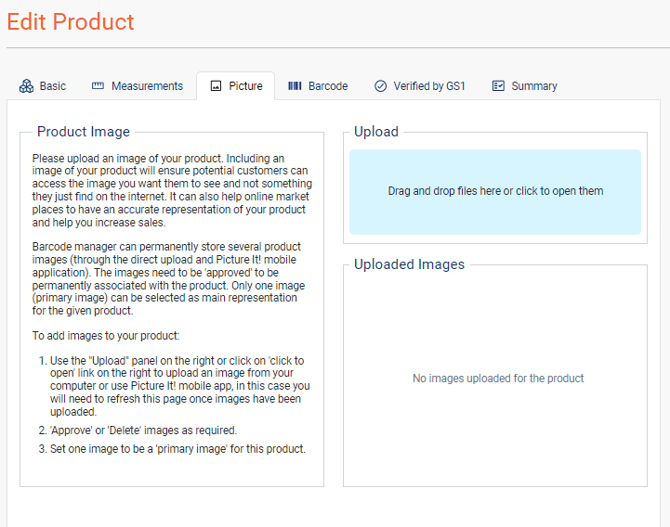
Task: Select the Picture tab label
Action: [x=245, y=86]
